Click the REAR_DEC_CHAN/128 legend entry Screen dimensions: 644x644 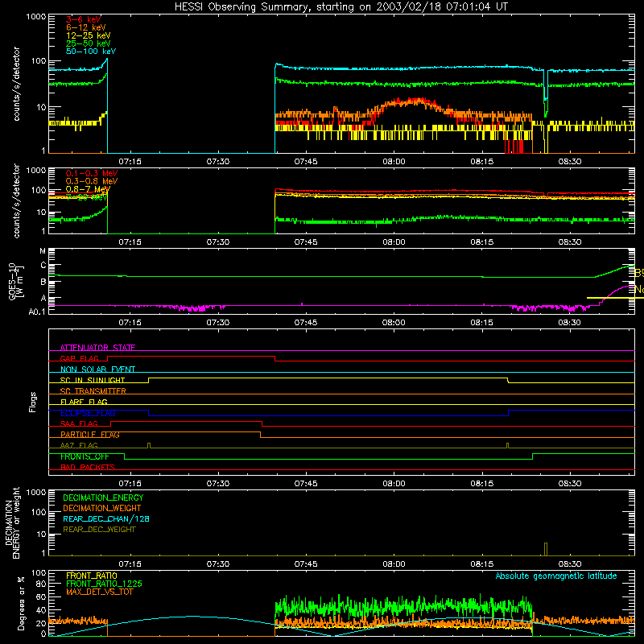[106, 518]
